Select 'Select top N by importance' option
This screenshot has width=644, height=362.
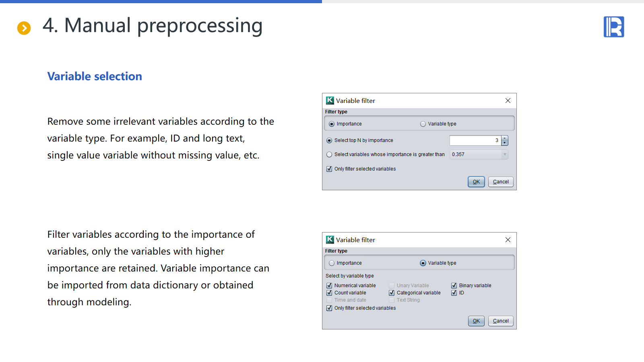click(x=329, y=140)
